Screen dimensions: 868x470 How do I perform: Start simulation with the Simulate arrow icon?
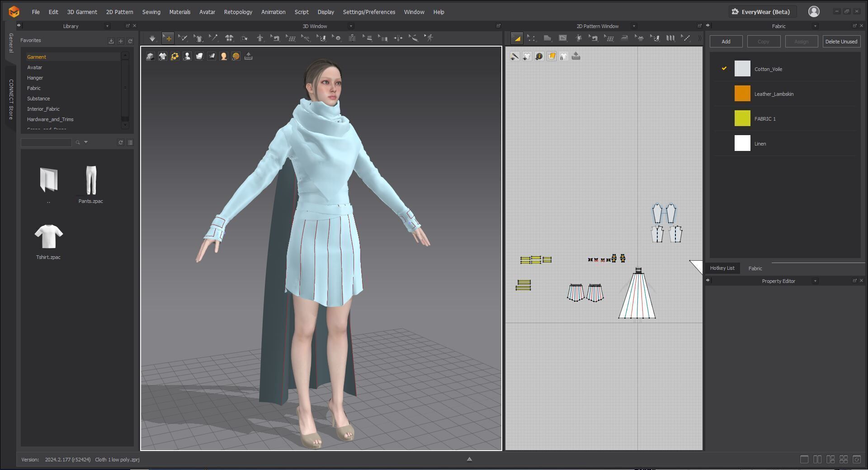tap(152, 38)
